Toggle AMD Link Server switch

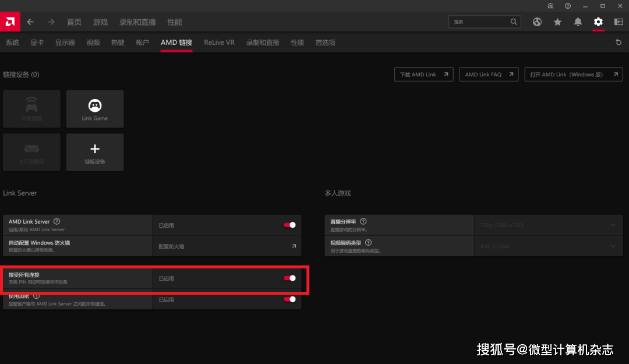click(x=289, y=225)
